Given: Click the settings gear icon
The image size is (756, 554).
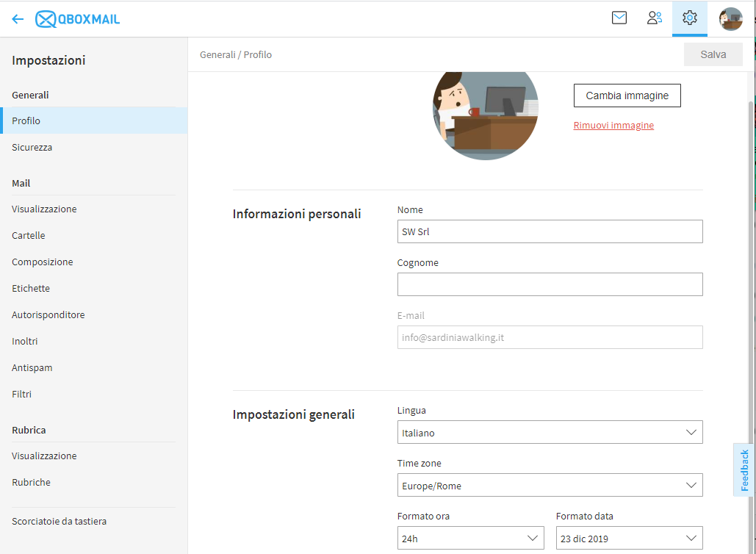Looking at the screenshot, I should pyautogui.click(x=689, y=18).
